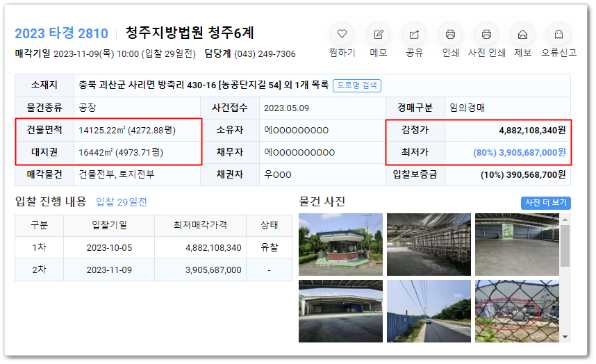This screenshot has height=364, width=596.
Task: Click the 찜하기 heart icon
Action: click(342, 34)
